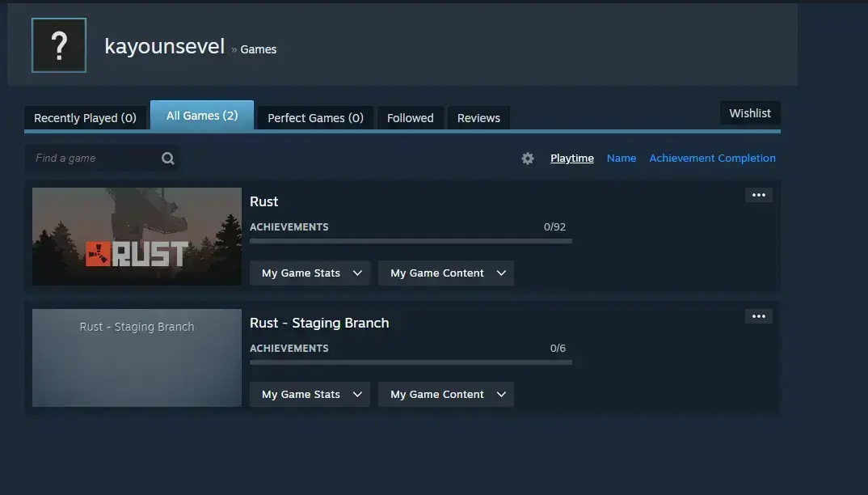Image resolution: width=868 pixels, height=495 pixels.
Task: Click the Wishlist button
Action: click(750, 113)
